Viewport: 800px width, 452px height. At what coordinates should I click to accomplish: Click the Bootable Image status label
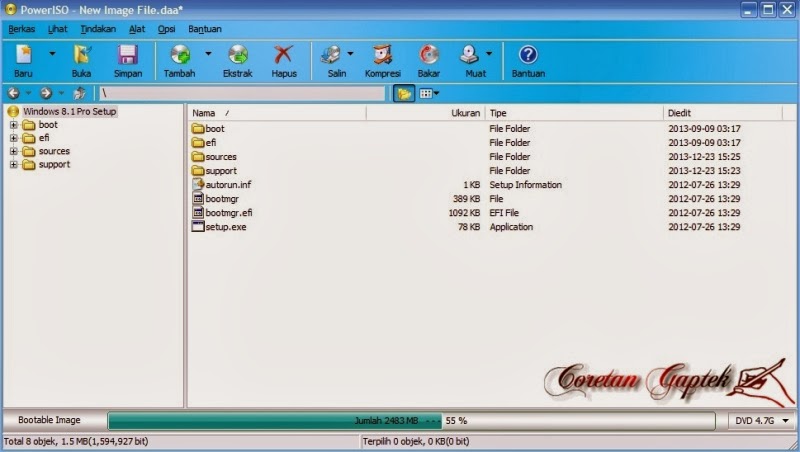[49, 420]
